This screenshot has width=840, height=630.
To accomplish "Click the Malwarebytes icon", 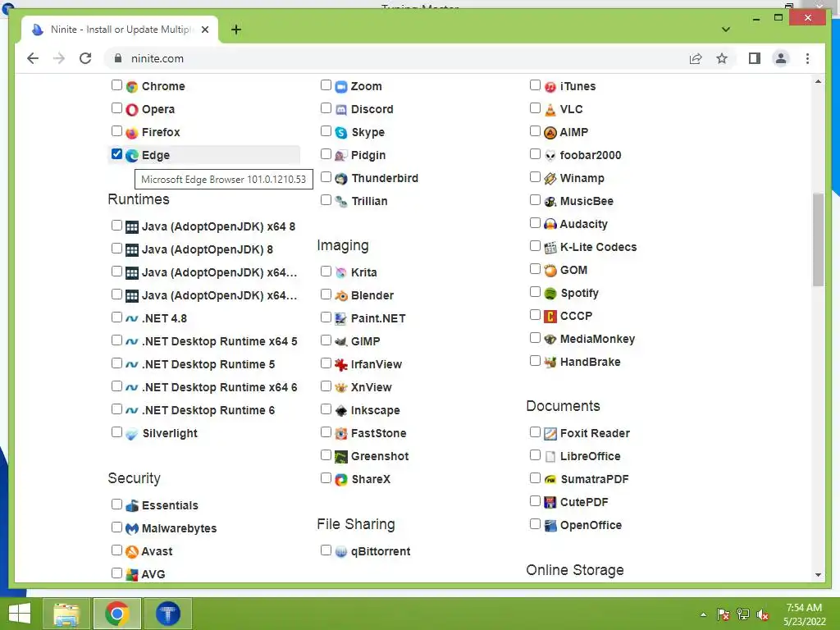I will click(x=132, y=529).
